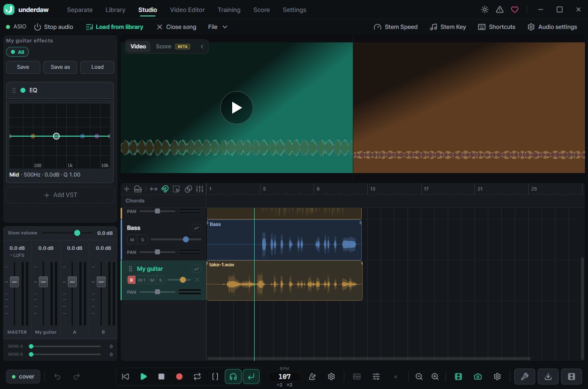Toggle the green film strip video icon
This screenshot has height=389, width=588.
click(x=458, y=377)
